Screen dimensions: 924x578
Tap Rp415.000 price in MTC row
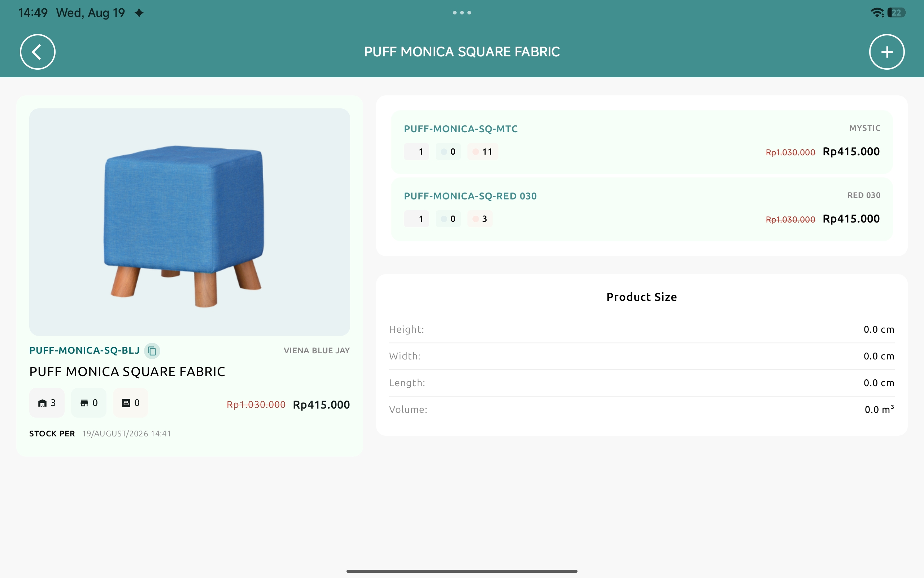click(851, 152)
